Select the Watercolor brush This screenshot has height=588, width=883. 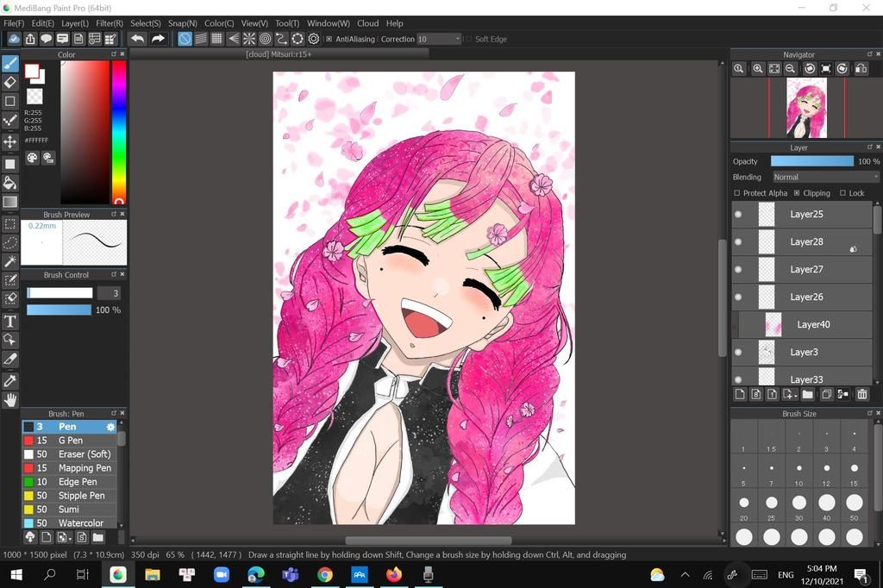click(69, 522)
